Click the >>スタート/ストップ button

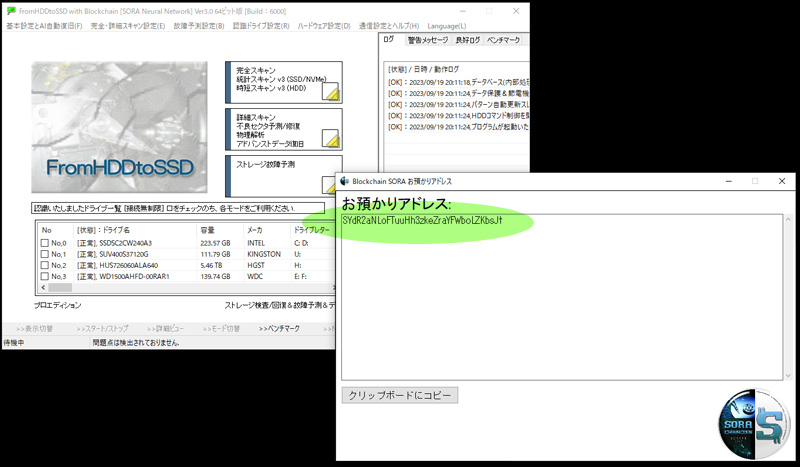(102, 329)
